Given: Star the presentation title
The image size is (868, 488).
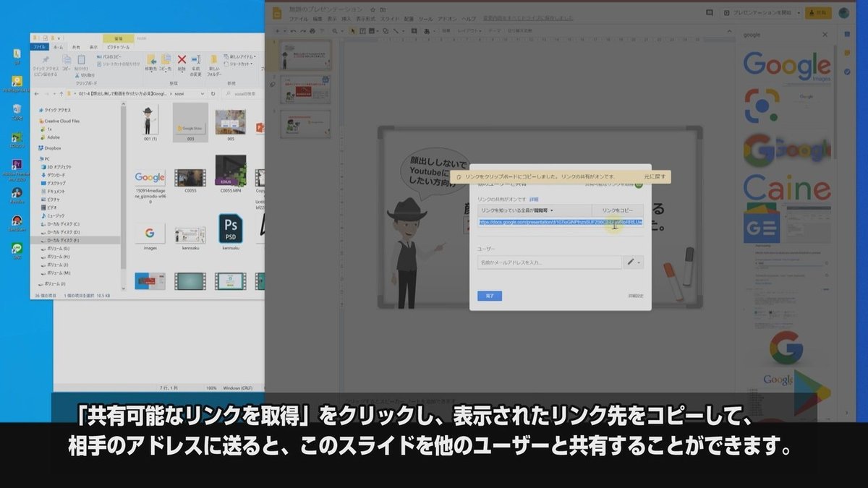Looking at the screenshot, I should click(373, 9).
